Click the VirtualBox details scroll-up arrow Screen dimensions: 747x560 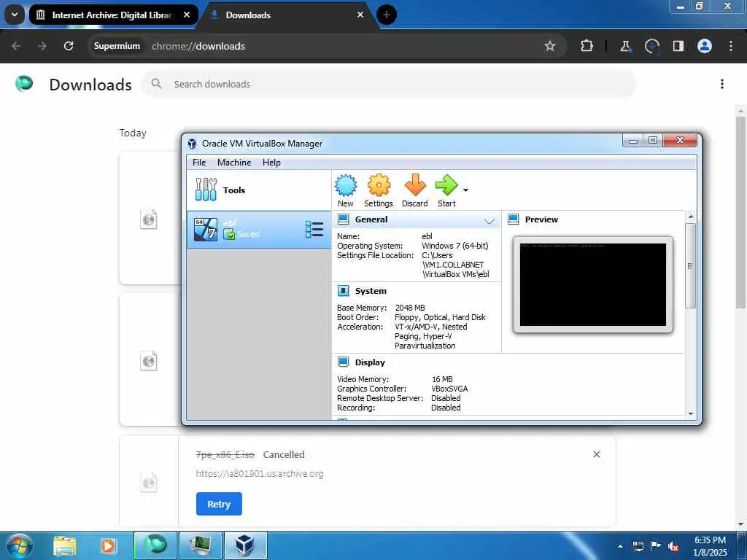click(x=691, y=217)
